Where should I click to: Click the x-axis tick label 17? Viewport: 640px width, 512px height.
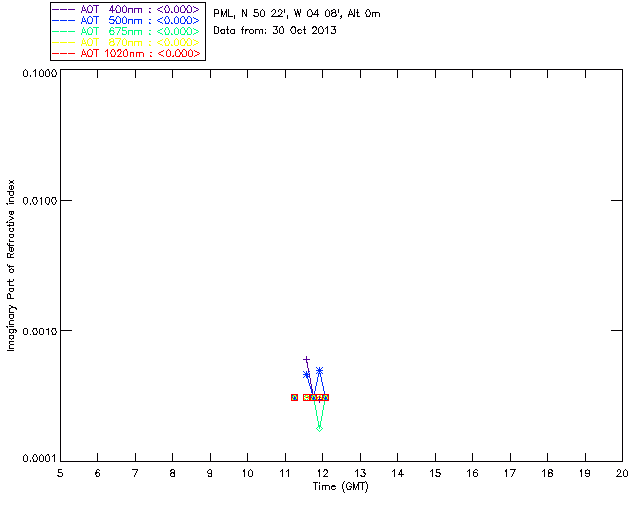tap(510, 473)
